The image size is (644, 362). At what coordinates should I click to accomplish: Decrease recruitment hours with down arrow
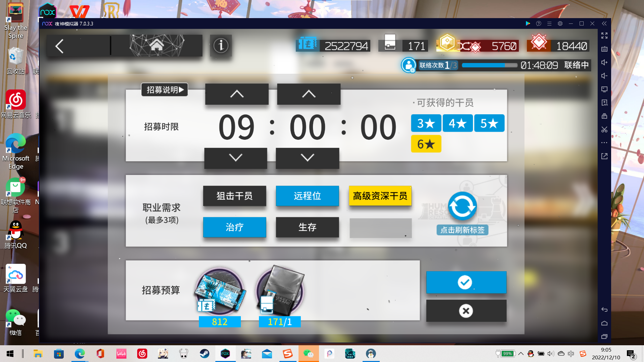coord(235,158)
